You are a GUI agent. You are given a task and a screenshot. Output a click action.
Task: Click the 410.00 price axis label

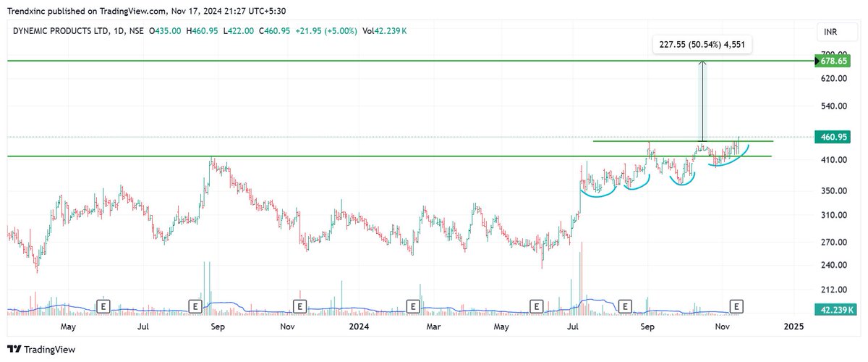(833, 160)
